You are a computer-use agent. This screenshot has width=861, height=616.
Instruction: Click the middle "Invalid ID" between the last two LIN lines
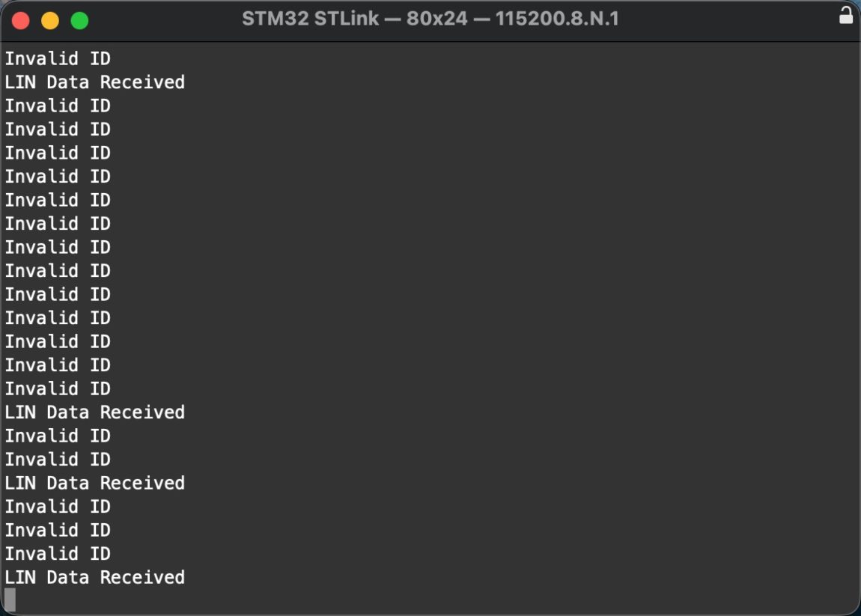pyautogui.click(x=58, y=531)
